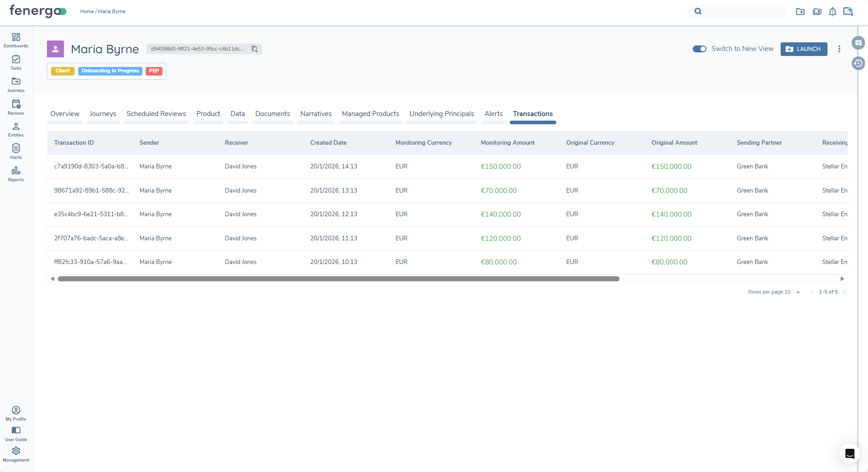Open the Reviews sidebar icon
The height and width of the screenshot is (472, 868).
tap(16, 107)
